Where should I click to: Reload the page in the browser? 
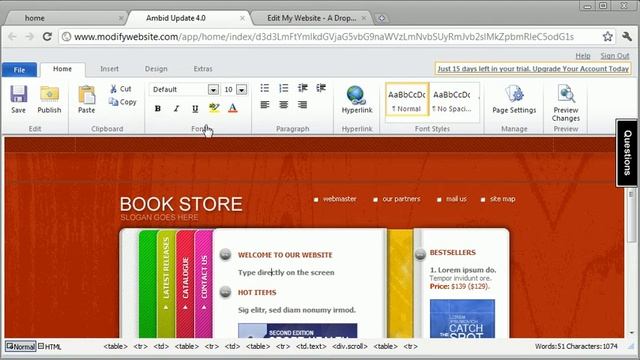47,37
